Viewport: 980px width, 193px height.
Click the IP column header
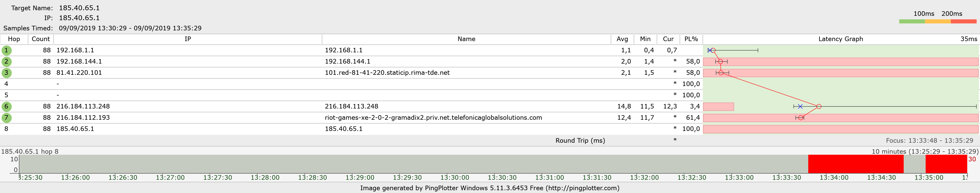[188, 39]
